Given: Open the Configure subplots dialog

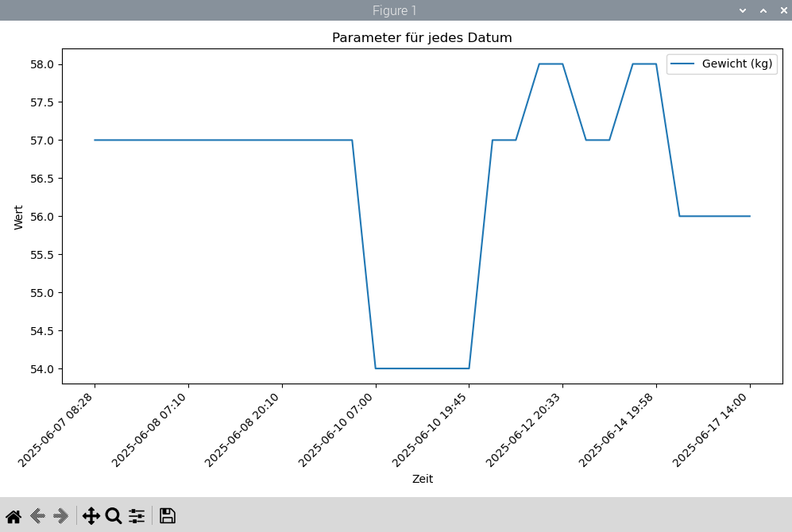Looking at the screenshot, I should tap(137, 516).
